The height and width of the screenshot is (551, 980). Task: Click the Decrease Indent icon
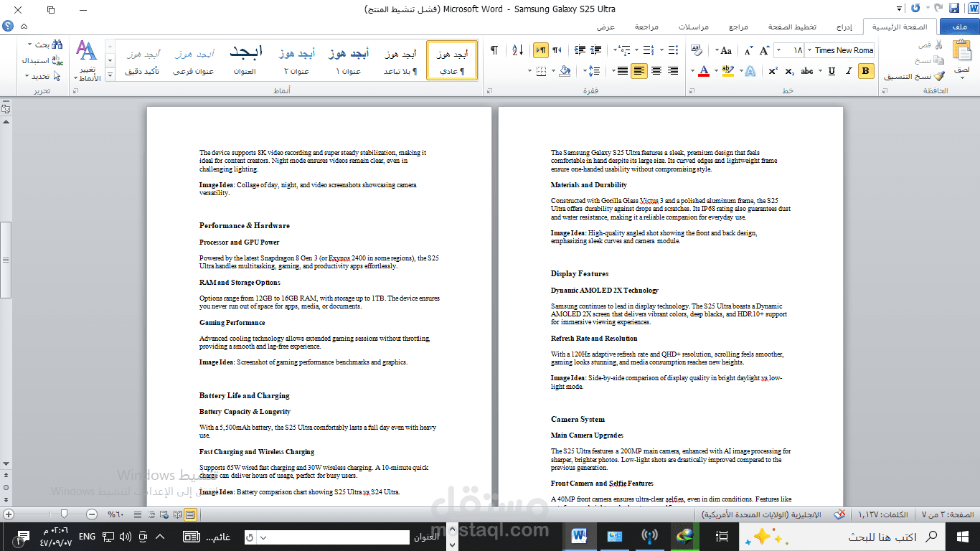tap(596, 50)
